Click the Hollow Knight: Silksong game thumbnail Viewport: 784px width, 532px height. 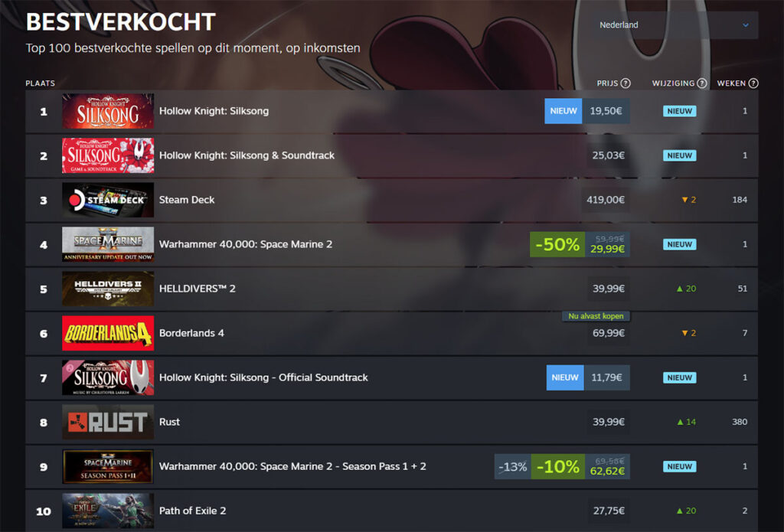coord(108,111)
